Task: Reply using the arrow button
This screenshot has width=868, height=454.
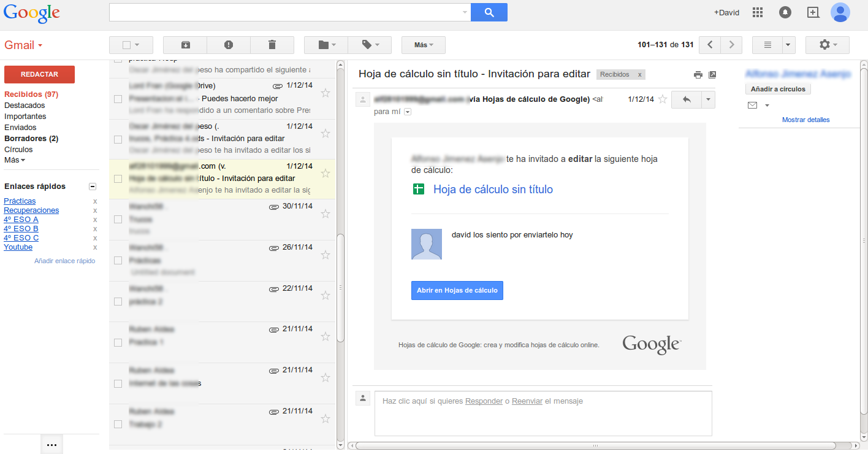Action: (x=686, y=99)
